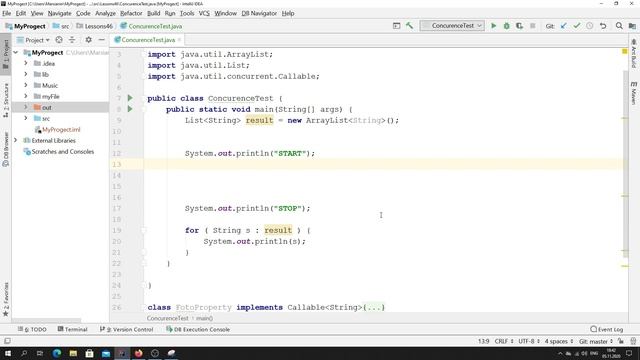Run with coverage icon in toolbar
The width and height of the screenshot is (640, 360).
(x=519, y=26)
